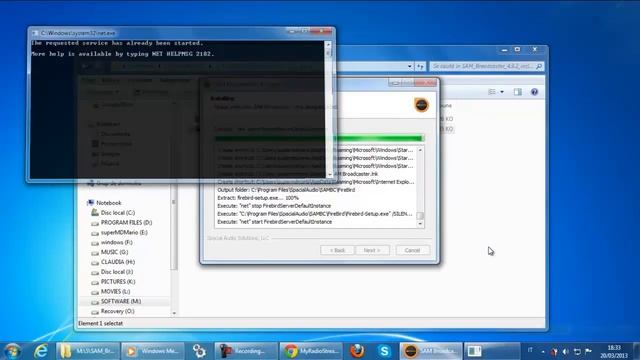Open the Explorer address bar dropdown arrow
The height and width of the screenshot is (360, 640).
409,66
